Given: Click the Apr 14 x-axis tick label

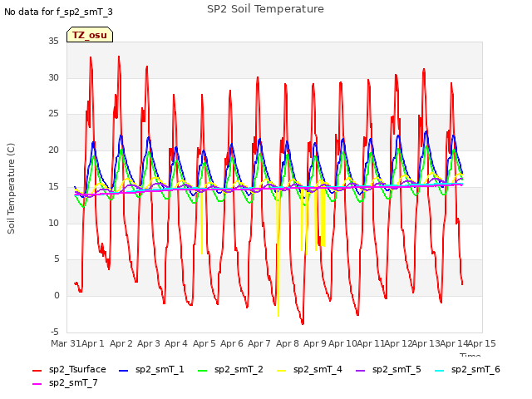Looking at the screenshot, I should click(454, 343).
